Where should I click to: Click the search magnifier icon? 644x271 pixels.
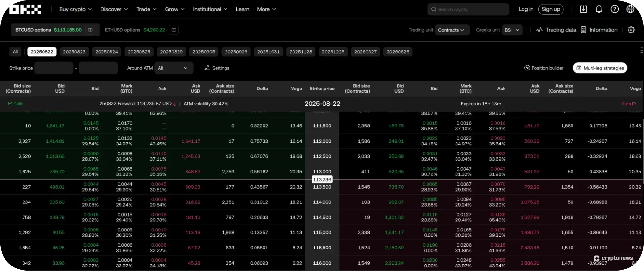(x=434, y=9)
